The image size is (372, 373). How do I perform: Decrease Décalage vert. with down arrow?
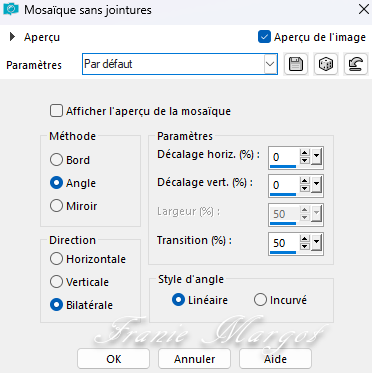pos(305,188)
